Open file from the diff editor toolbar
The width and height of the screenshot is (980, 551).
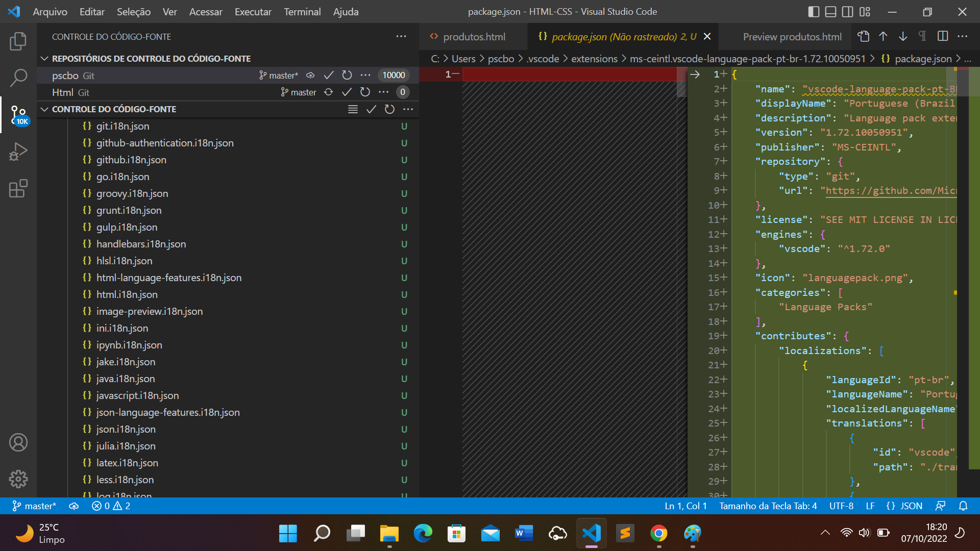coord(863,36)
